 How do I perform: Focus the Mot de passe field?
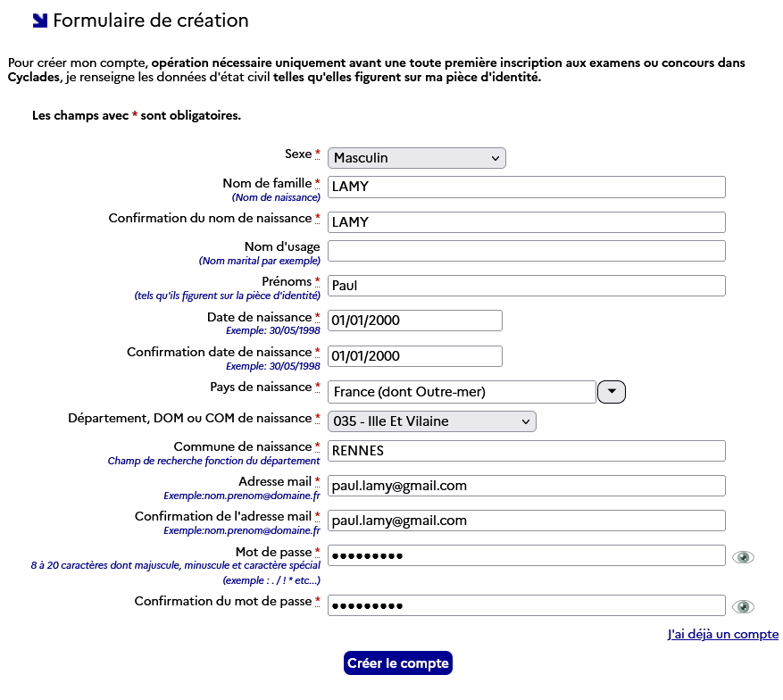point(527,555)
